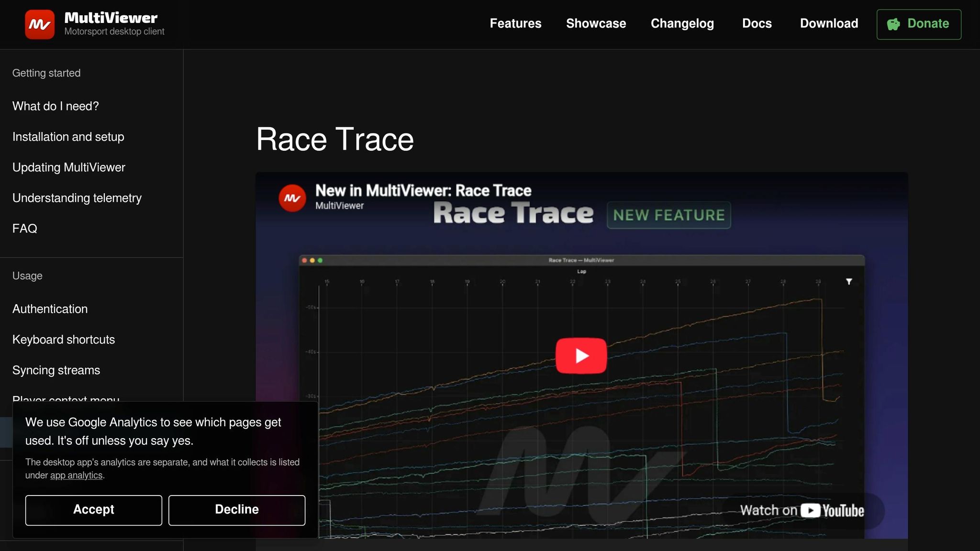Click the MultiViewer red logo icon
This screenshot has width=980, height=551.
[x=40, y=24]
